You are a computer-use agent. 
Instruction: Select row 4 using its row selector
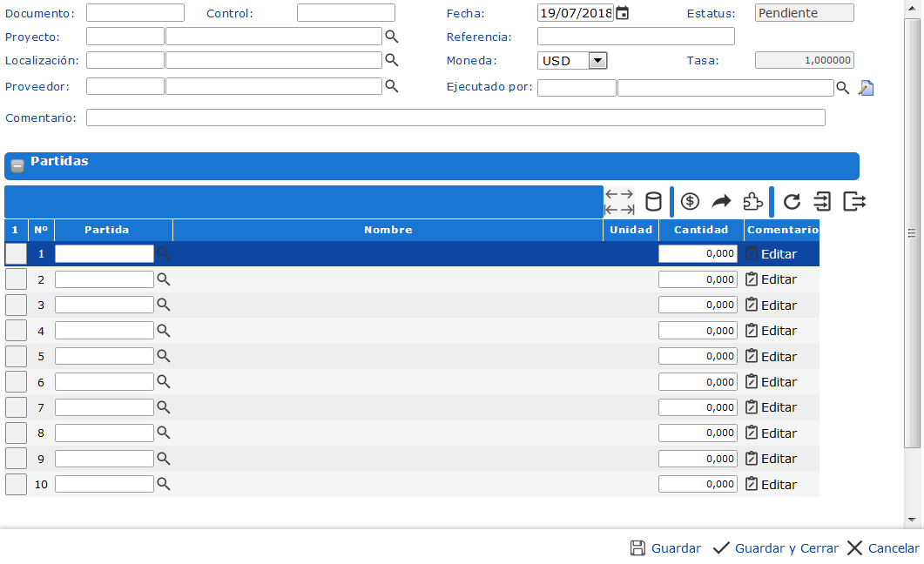click(x=16, y=330)
